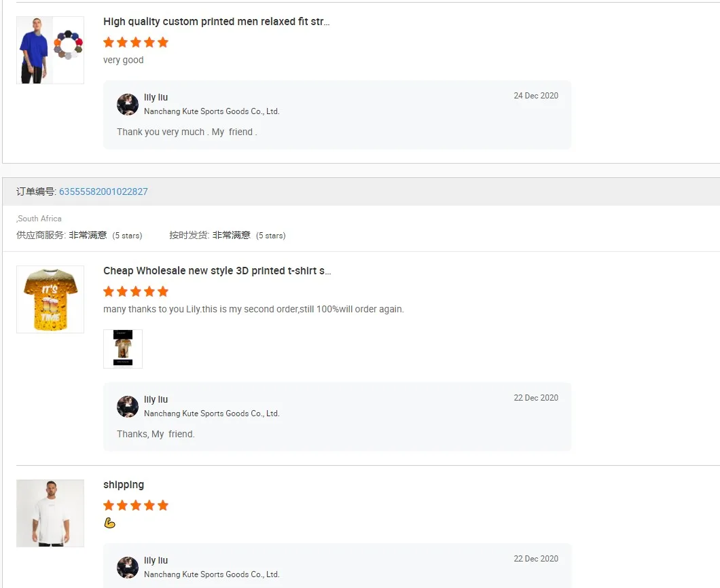Click the stars under the Cheap Wholesale 3D t-shirt title
The image size is (720, 588).
(x=136, y=291)
